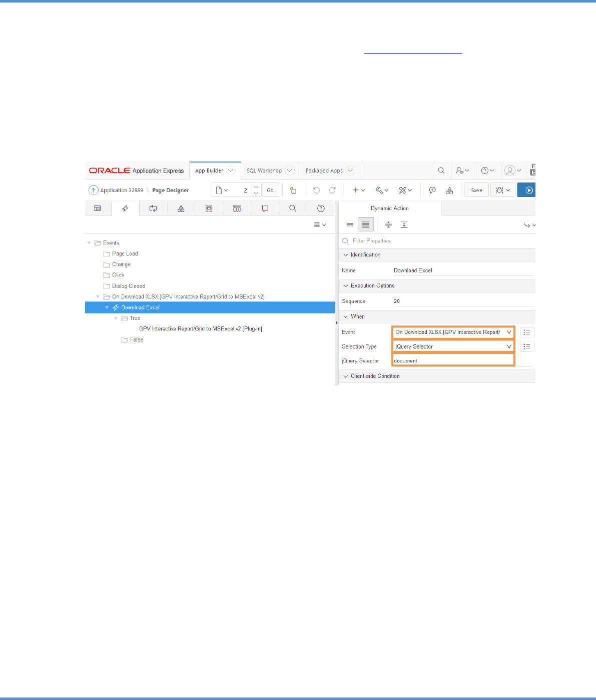Collapse the When section
This screenshot has width=596, height=700.
pos(345,317)
